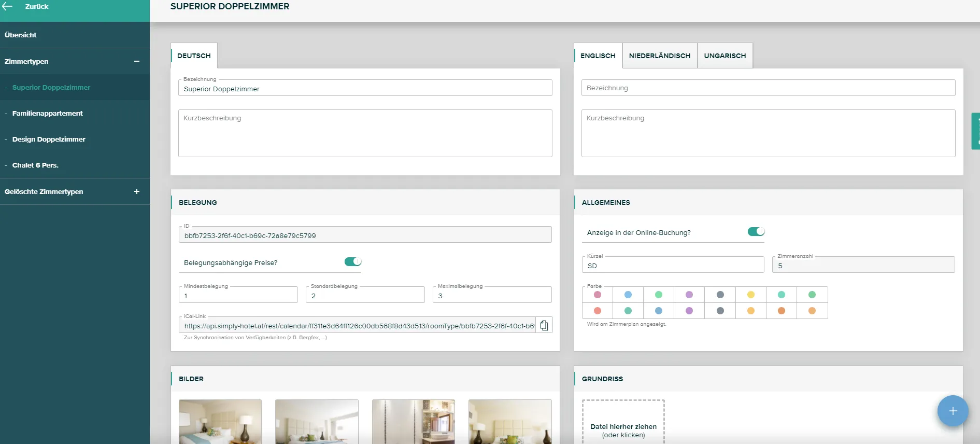Image resolution: width=980 pixels, height=444 pixels.
Task: Click the 'SUPERIOR DOPPELZIMMER' page title
Action: click(x=230, y=6)
